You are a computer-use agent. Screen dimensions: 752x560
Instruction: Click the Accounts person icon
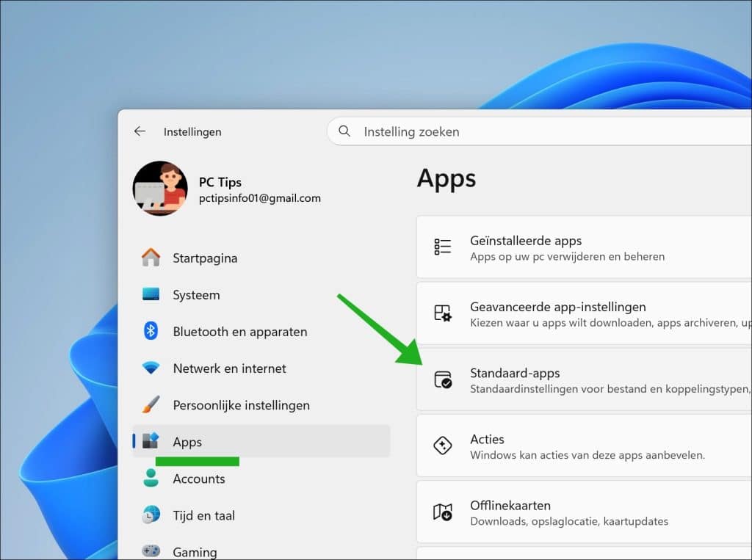tap(151, 478)
